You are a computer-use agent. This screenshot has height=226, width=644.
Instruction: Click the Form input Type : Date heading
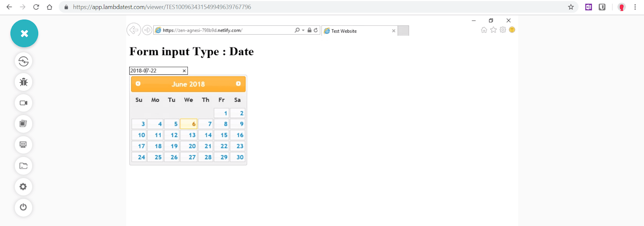(x=192, y=51)
